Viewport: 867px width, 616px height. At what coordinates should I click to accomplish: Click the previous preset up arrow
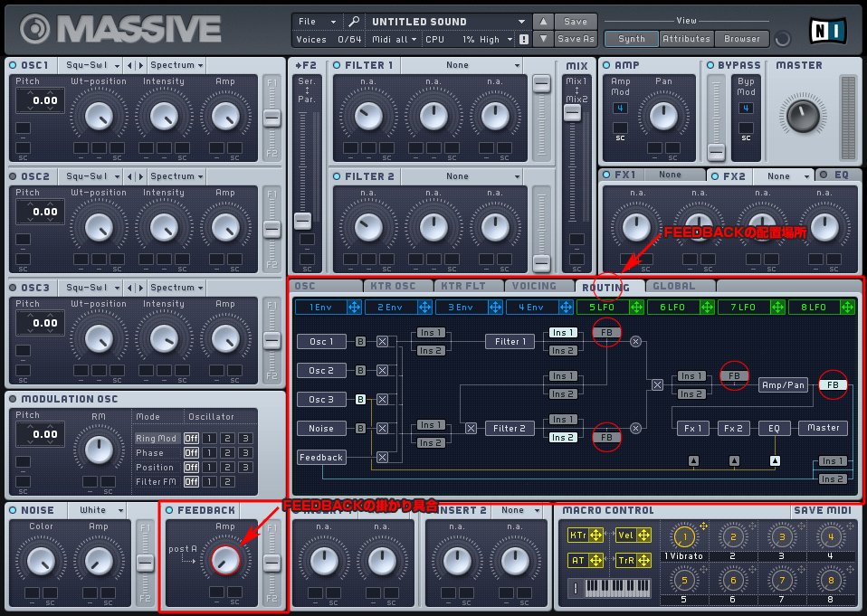point(543,22)
